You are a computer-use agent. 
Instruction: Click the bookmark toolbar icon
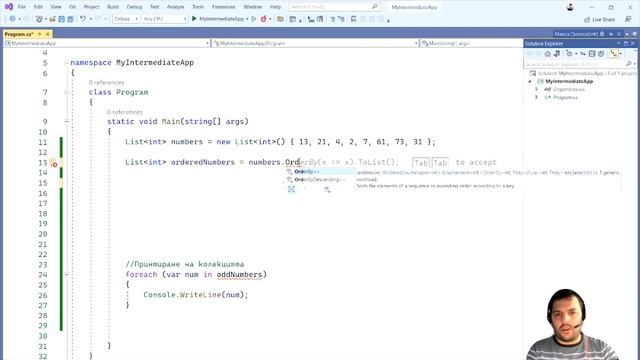point(353,19)
